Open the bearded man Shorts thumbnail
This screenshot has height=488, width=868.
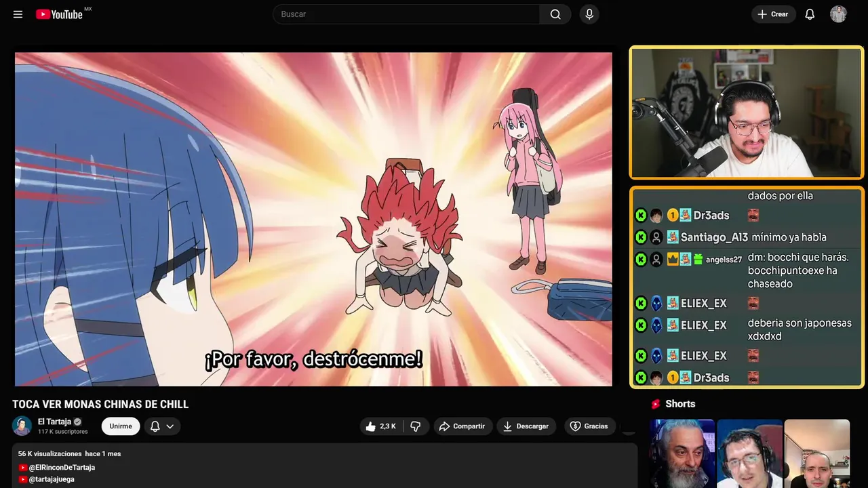point(682,453)
